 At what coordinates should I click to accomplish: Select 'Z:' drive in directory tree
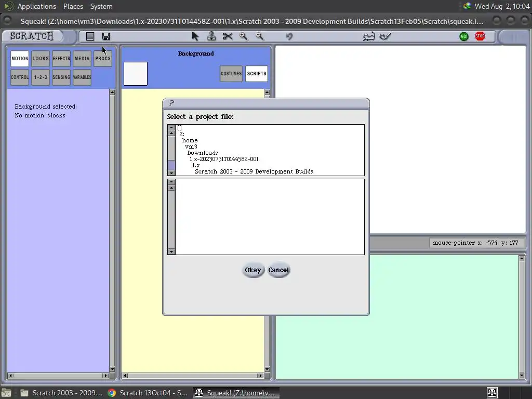pyautogui.click(x=182, y=134)
